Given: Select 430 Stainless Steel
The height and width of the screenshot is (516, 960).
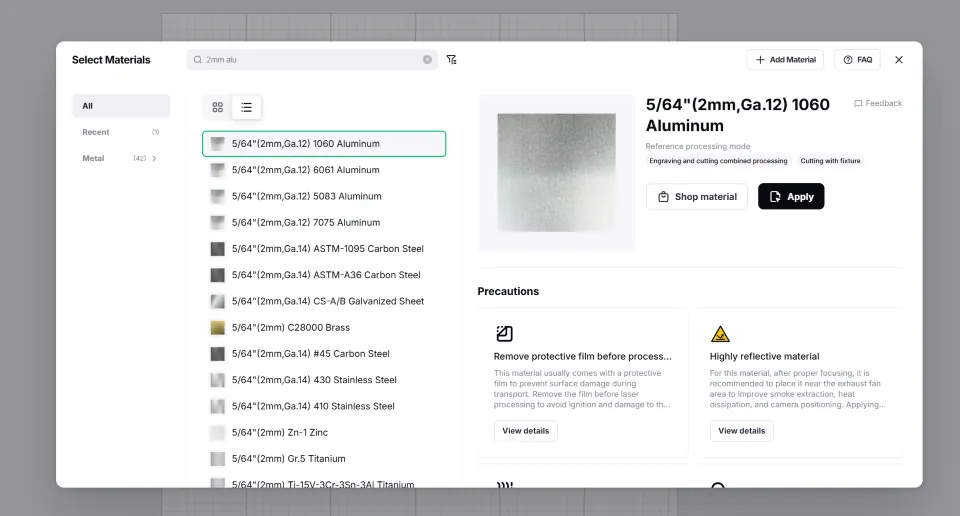Looking at the screenshot, I should pyautogui.click(x=324, y=380).
